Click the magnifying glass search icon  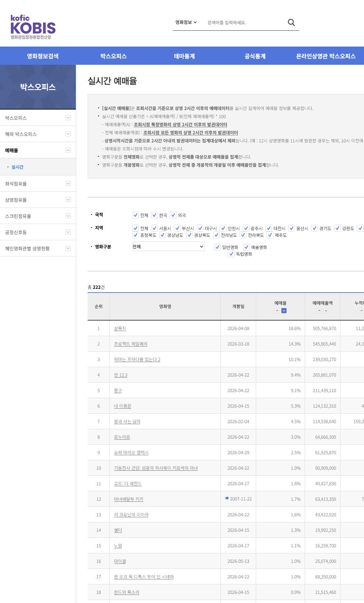point(291,22)
